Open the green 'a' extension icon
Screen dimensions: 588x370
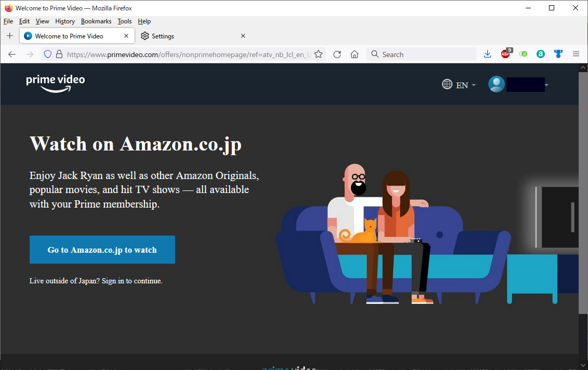point(540,54)
